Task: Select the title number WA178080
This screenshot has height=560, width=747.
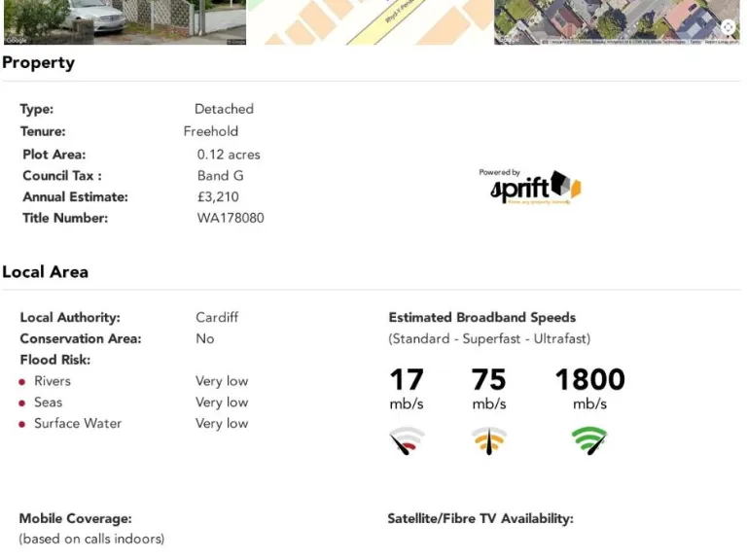Action: pyautogui.click(x=231, y=219)
